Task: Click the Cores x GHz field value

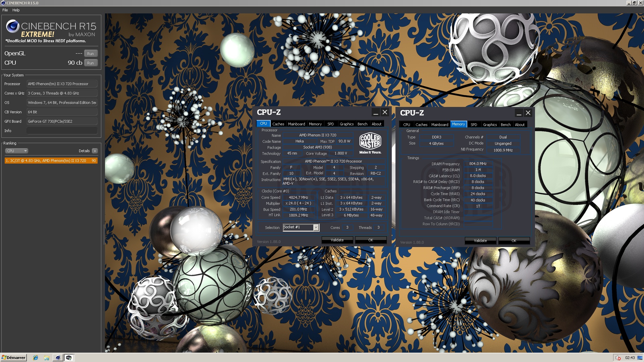Action: (62, 93)
